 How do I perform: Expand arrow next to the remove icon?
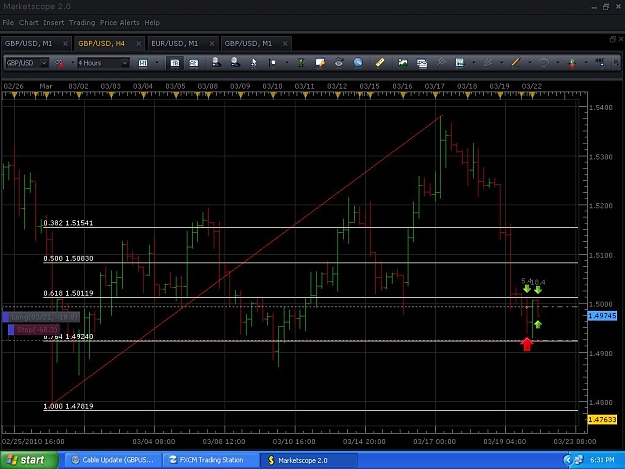click(73, 63)
